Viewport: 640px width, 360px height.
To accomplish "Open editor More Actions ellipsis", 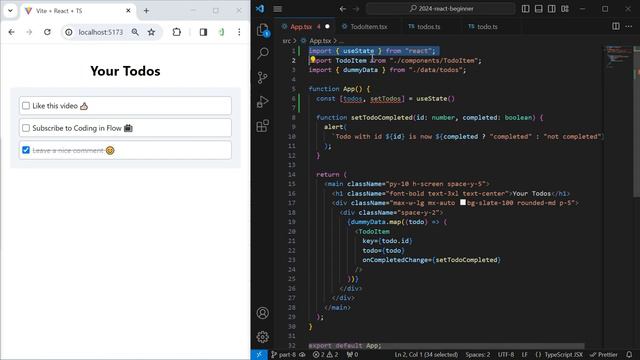I will (x=629, y=26).
